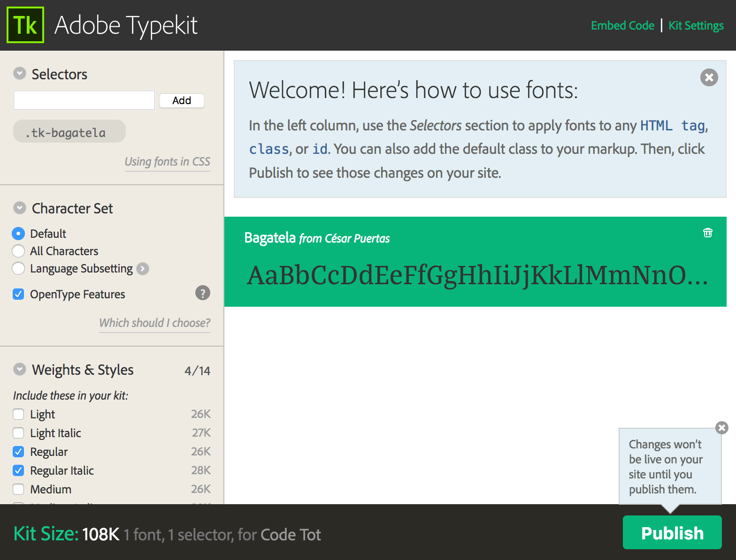736x560 pixels.
Task: Dismiss the publish reminder tooltip
Action: 722,427
